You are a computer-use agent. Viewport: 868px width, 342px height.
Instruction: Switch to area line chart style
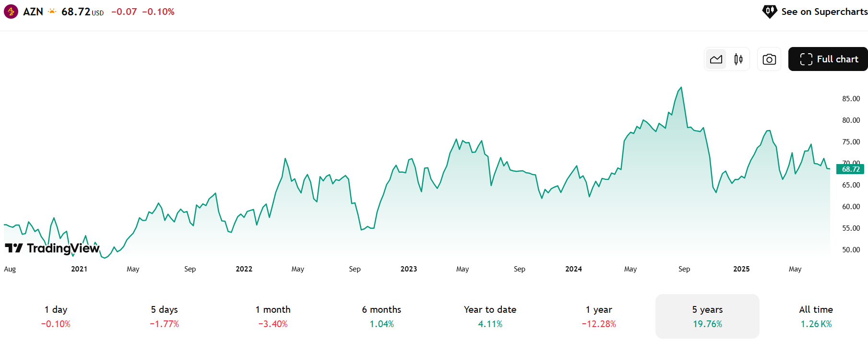716,59
